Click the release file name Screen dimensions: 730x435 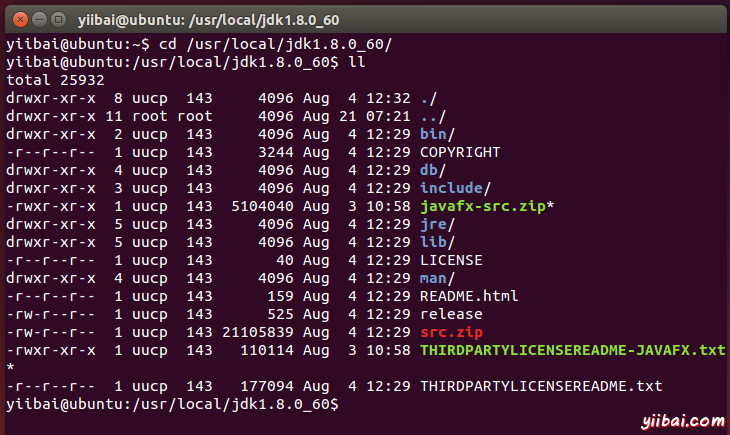pyautogui.click(x=450, y=314)
